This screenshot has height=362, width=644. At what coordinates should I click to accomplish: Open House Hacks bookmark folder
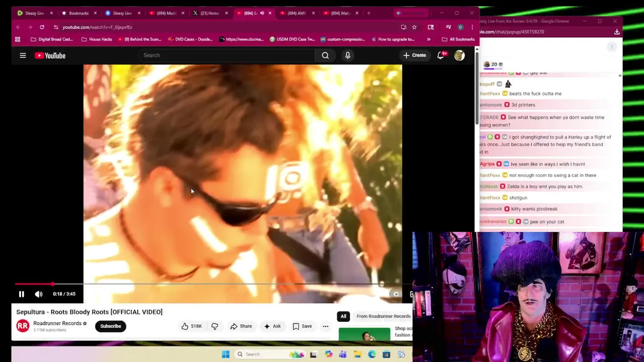[96, 39]
